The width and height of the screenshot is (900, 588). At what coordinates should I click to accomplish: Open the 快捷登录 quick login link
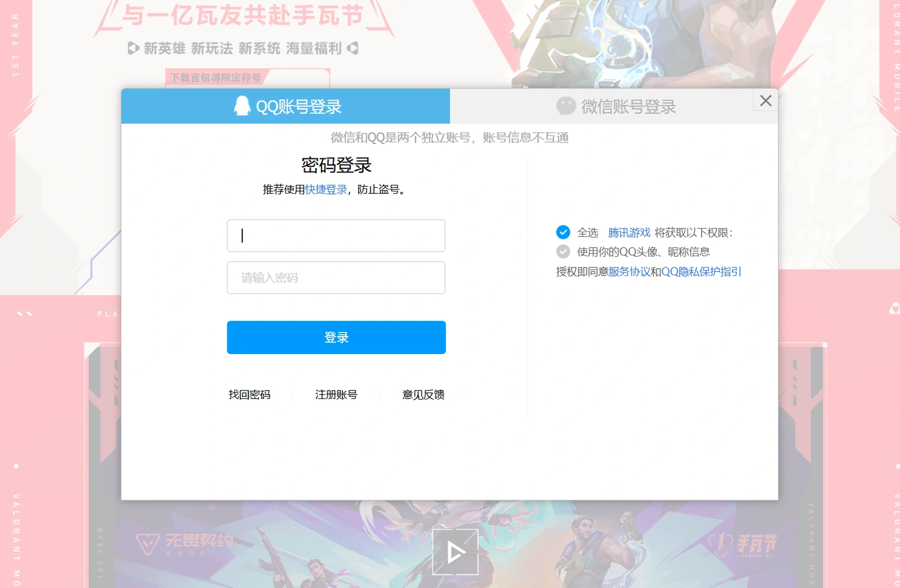point(326,190)
